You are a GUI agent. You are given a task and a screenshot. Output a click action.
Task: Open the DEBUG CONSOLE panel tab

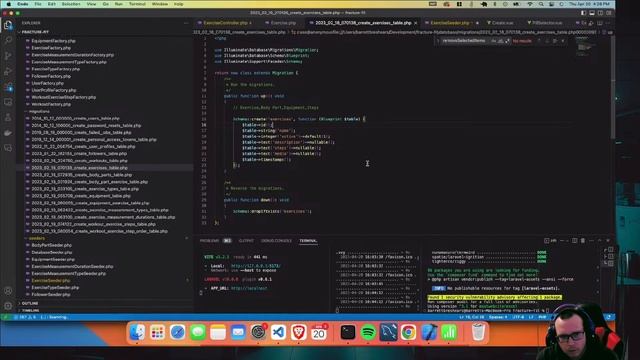[276, 241]
